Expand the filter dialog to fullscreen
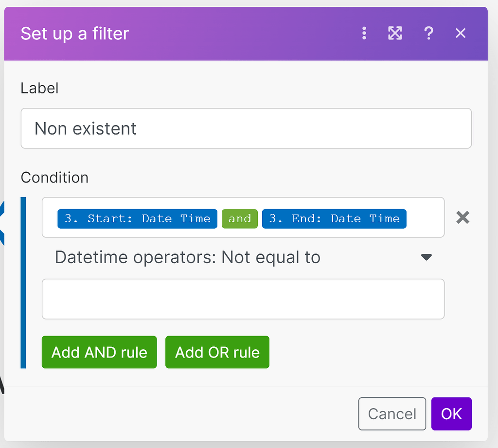This screenshot has height=448, width=498. (x=395, y=33)
